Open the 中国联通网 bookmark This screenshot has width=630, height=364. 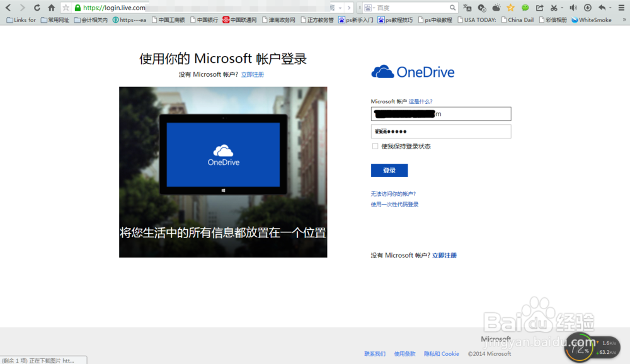240,20
